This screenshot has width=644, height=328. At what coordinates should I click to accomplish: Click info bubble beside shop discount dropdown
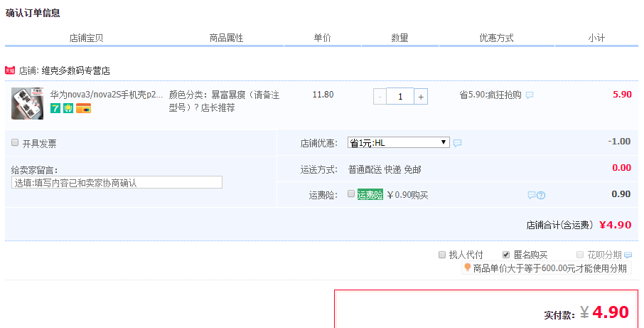click(x=457, y=143)
